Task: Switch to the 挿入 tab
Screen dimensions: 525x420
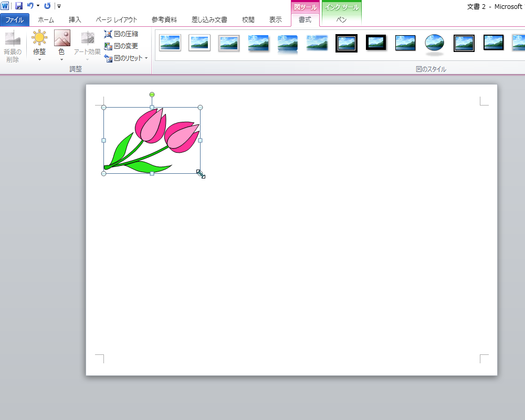Action: point(75,20)
